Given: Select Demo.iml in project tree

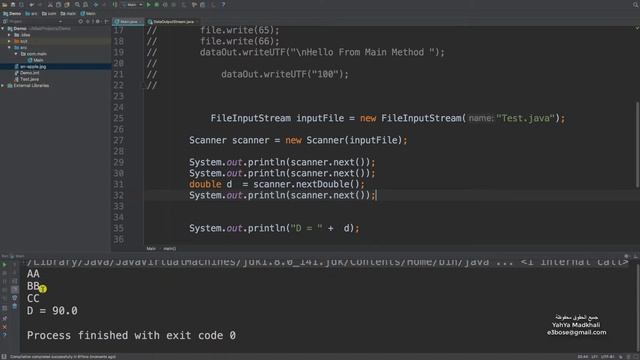Looking at the screenshot, I should [27, 73].
